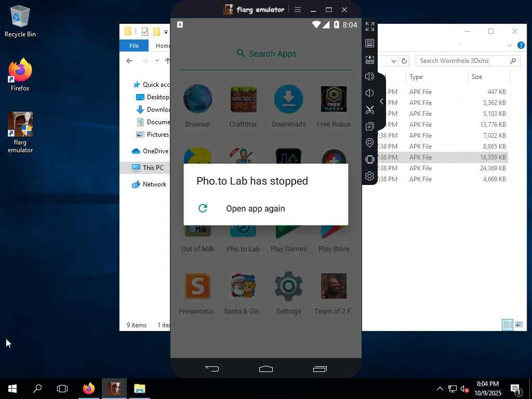Launch the Santa & Ginger app icon
Screen dimensions: 532x399
(243, 286)
